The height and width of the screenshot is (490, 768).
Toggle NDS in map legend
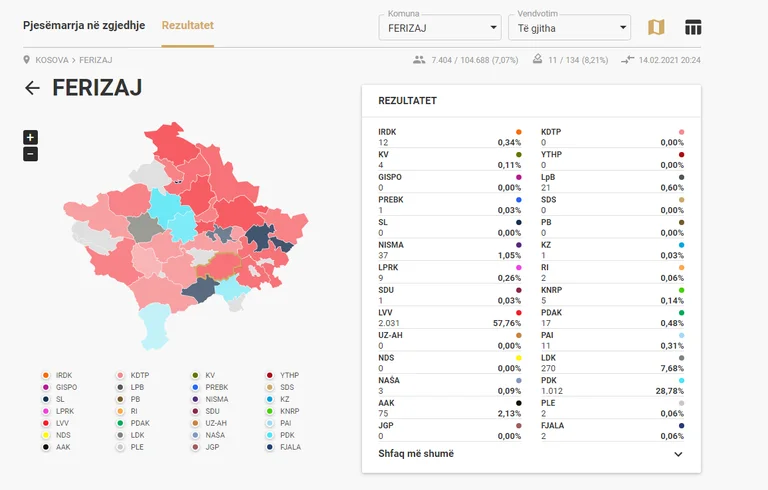coord(56,435)
